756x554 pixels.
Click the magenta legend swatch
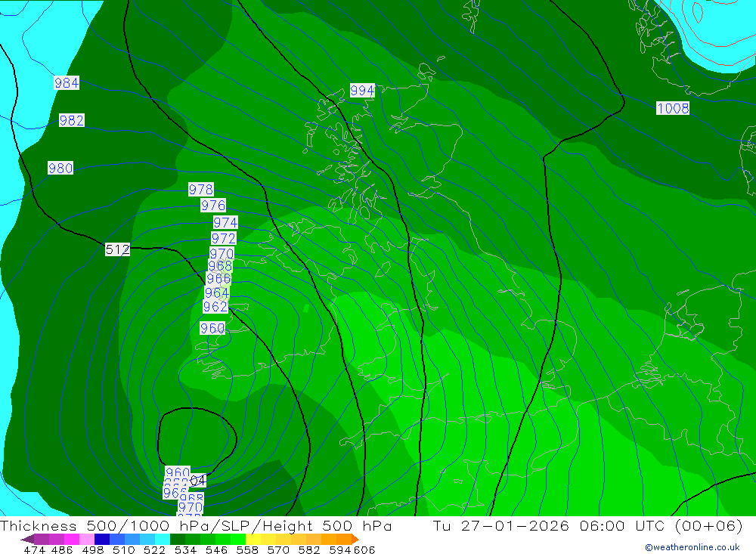[71, 539]
